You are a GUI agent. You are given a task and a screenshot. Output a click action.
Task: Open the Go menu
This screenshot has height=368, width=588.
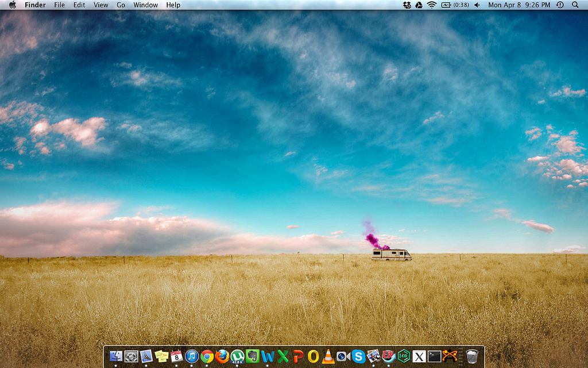pos(121,5)
